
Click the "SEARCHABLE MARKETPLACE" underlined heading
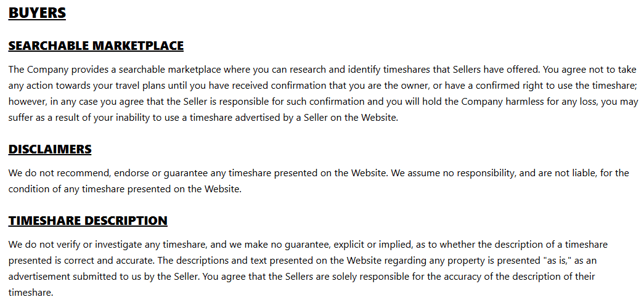[x=96, y=46]
